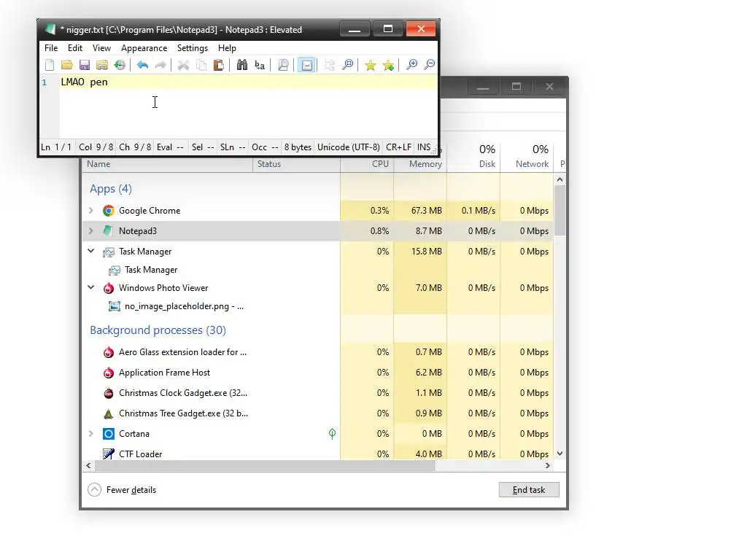Viewport: 747px width, 560px height.
Task: Open the Settings menu in Notepad3
Action: coord(193,48)
